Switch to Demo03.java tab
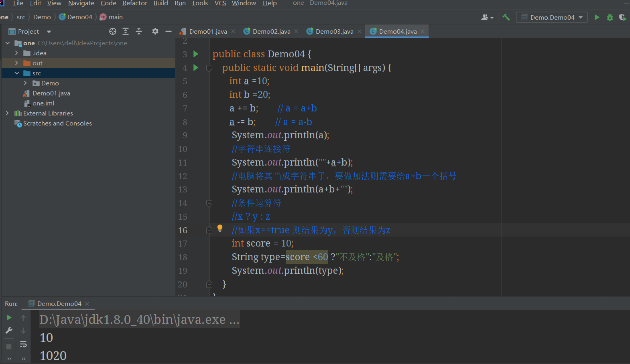This screenshot has height=364, width=630. (334, 31)
